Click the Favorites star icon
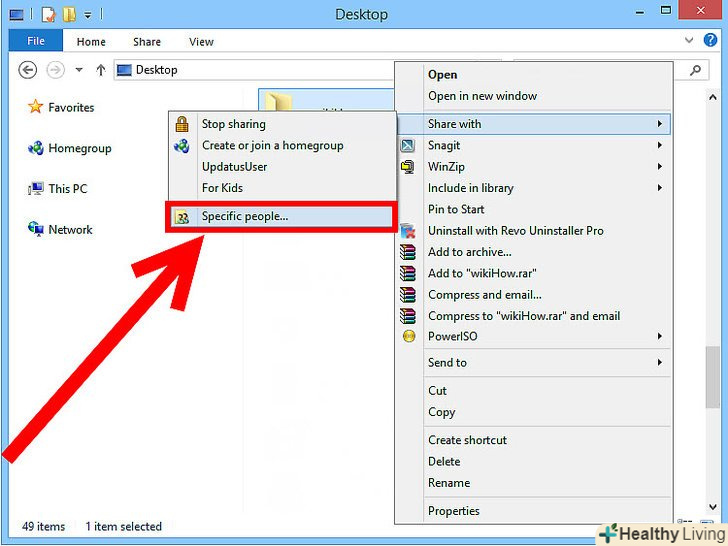728x546 pixels. [x=35, y=107]
